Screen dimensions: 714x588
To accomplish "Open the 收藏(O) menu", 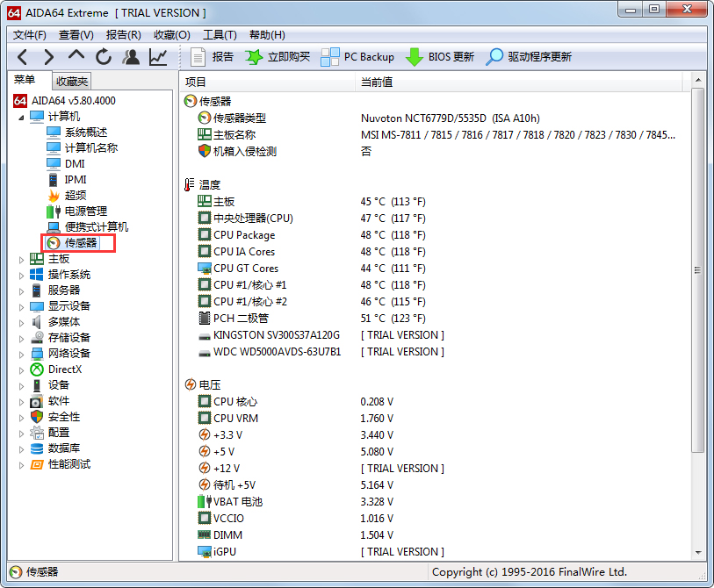I will 171,35.
